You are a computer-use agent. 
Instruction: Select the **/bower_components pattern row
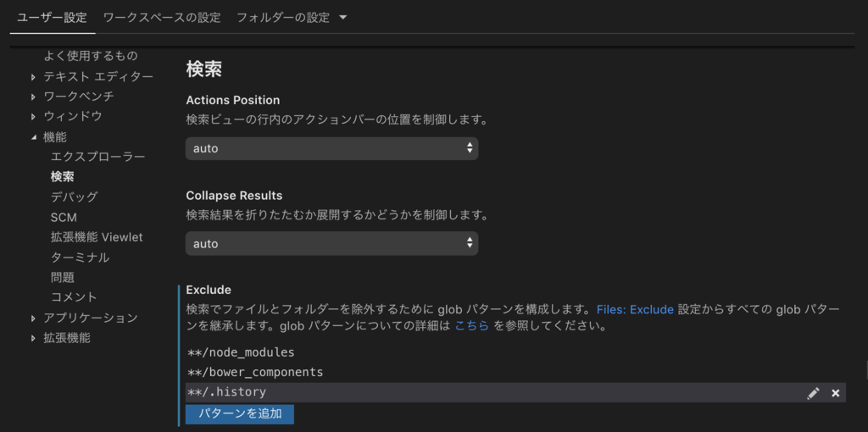[515, 372]
